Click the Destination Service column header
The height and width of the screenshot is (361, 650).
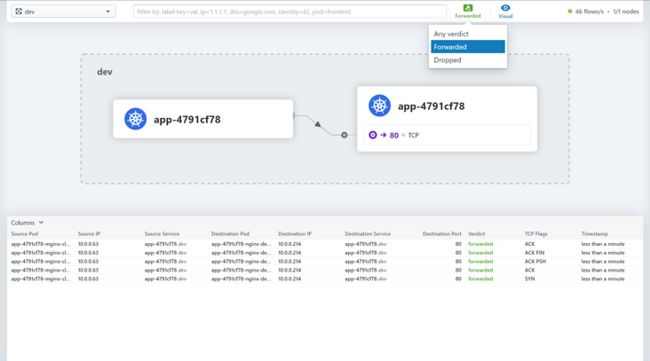click(367, 234)
